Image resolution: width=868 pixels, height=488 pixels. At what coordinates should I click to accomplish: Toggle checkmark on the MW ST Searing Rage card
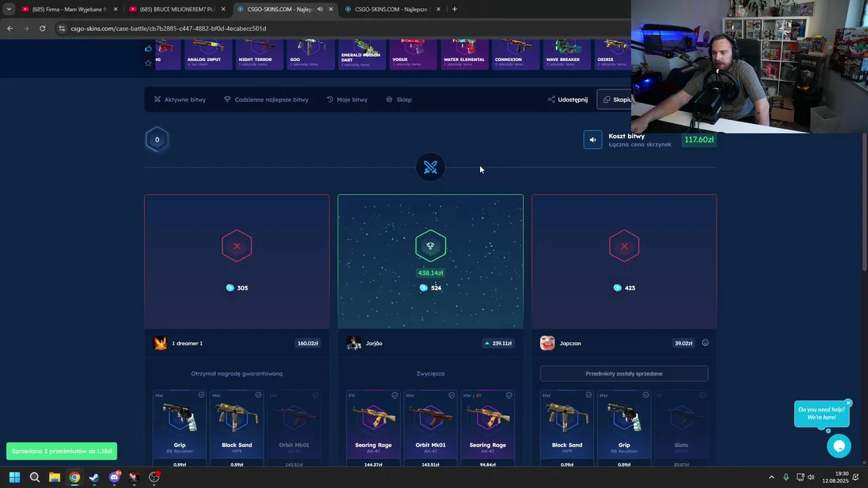[509, 395]
